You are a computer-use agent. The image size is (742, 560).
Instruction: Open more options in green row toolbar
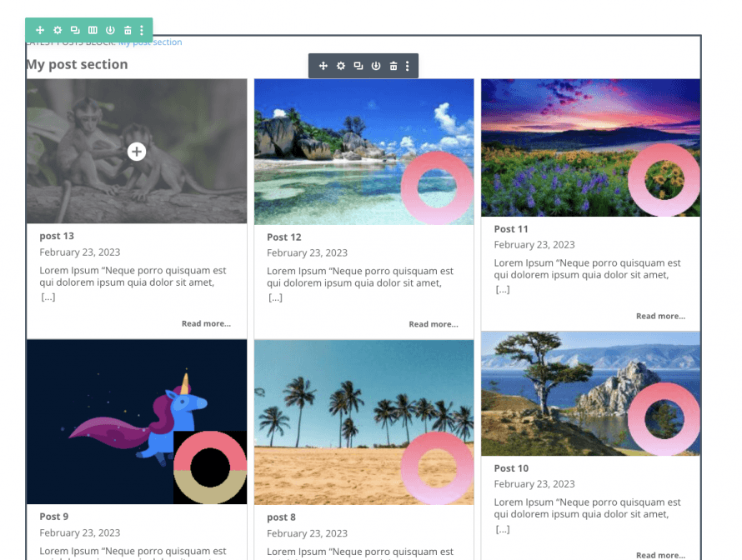[x=142, y=30]
